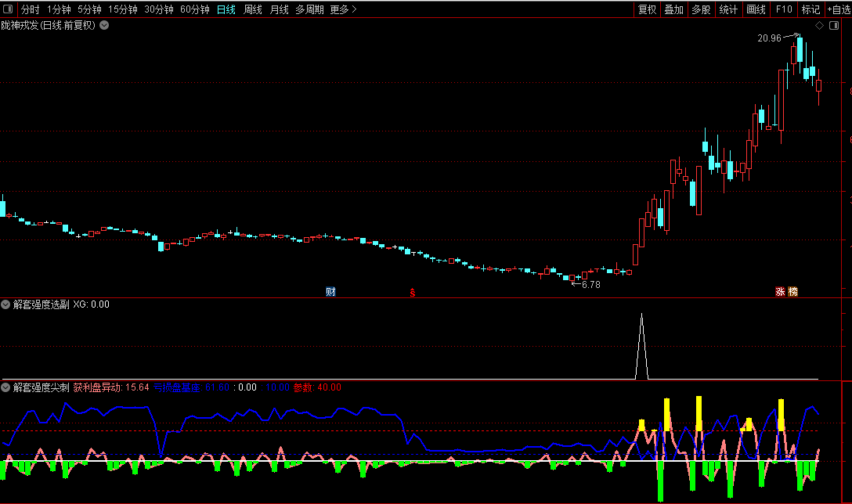Click the blue 10.00 indicator value
The height and width of the screenshot is (504, 852).
tap(277, 387)
